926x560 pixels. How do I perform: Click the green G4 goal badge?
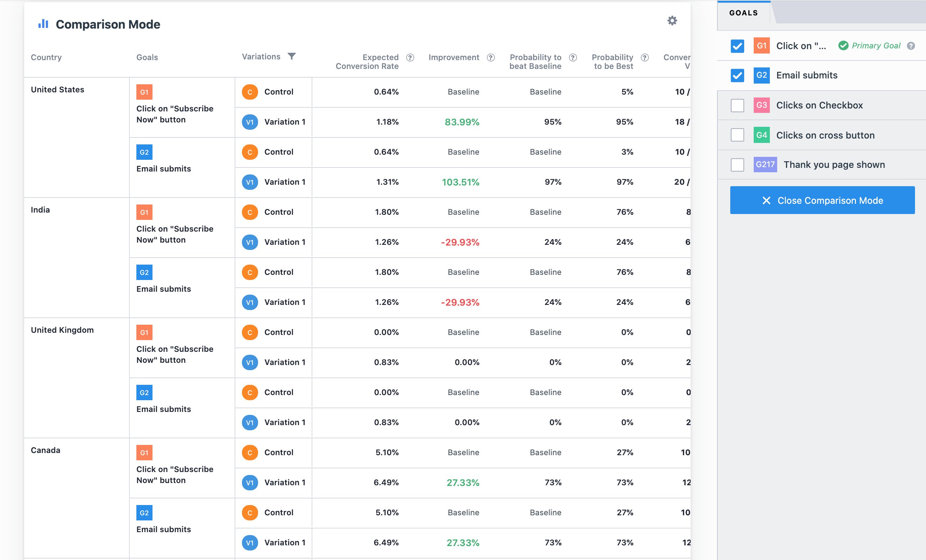coord(761,135)
